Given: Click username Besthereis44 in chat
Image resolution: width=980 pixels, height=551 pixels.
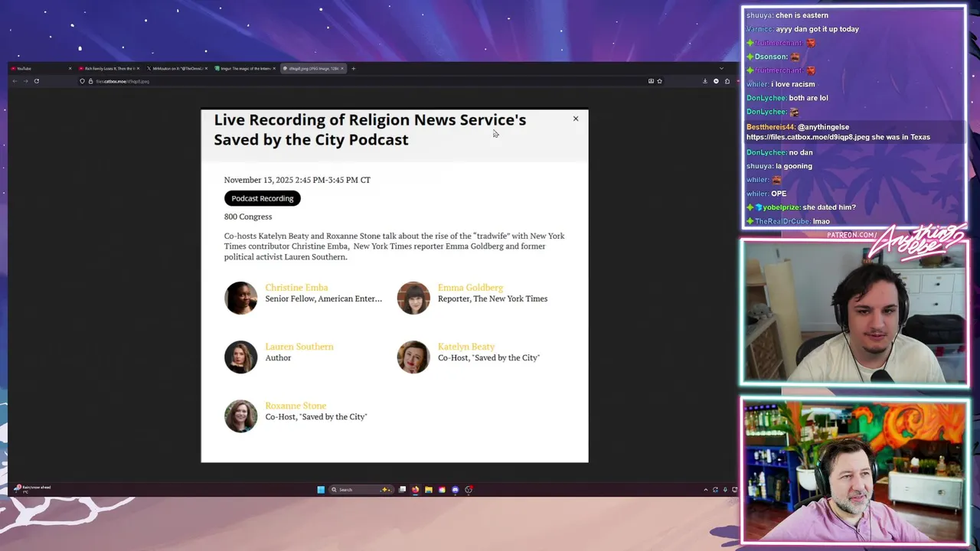Looking at the screenshot, I should tap(770, 127).
